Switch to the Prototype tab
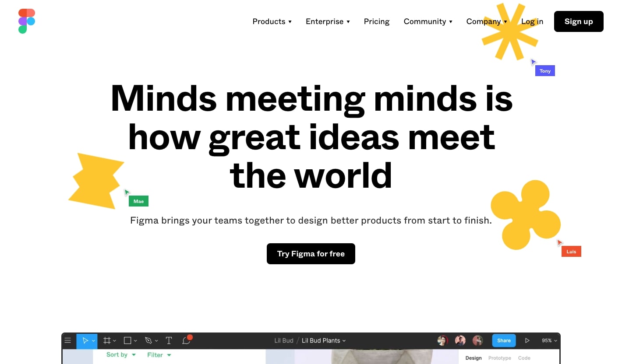 [500, 358]
